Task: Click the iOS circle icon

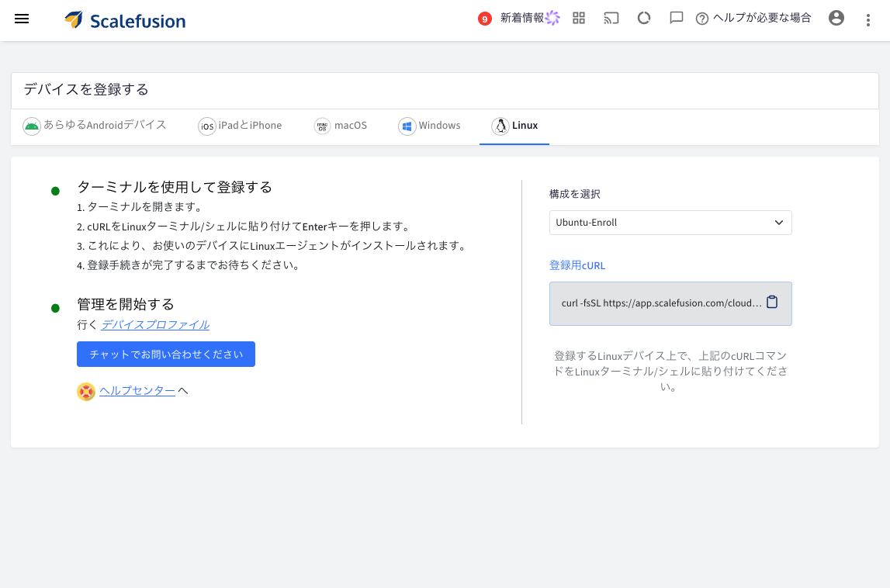Action: 207,126
